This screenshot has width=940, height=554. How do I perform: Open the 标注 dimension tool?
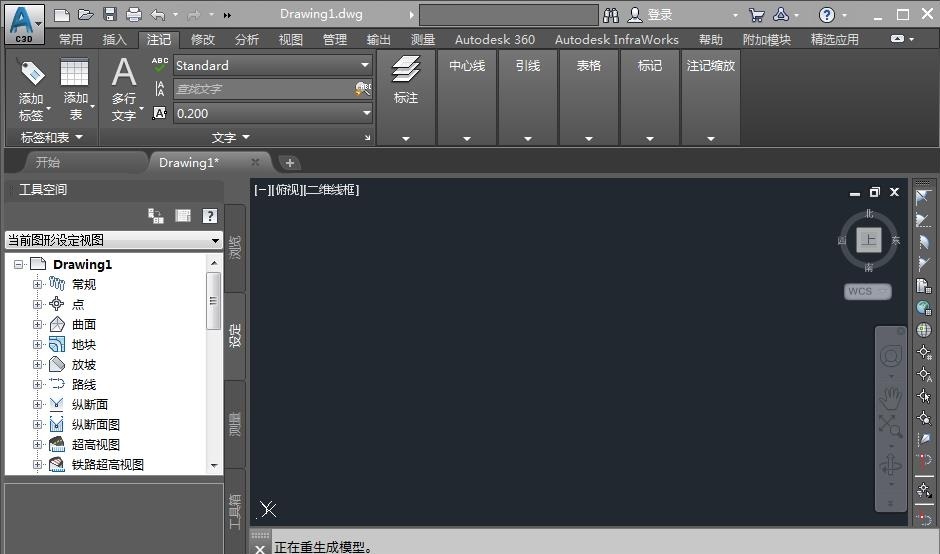pos(406,79)
